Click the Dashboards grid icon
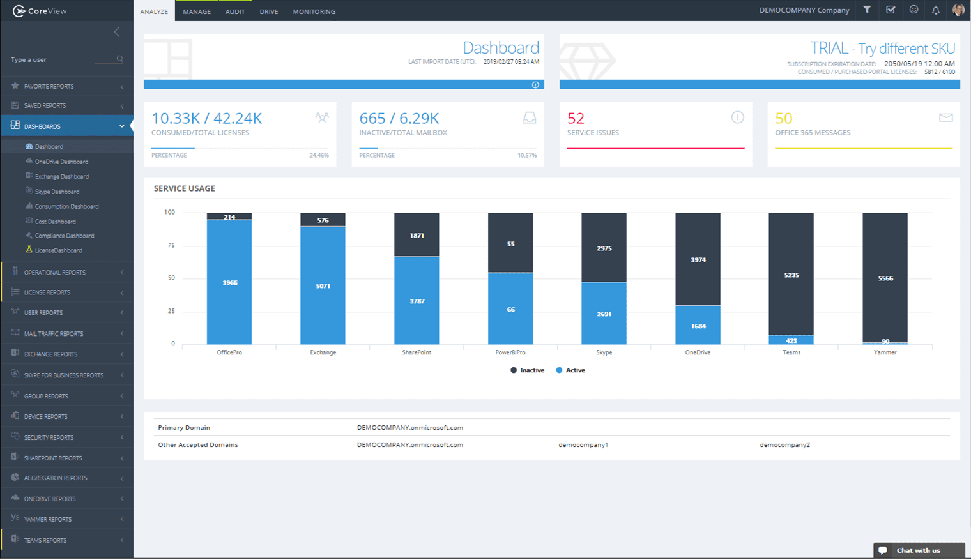This screenshot has height=560, width=971. click(15, 126)
